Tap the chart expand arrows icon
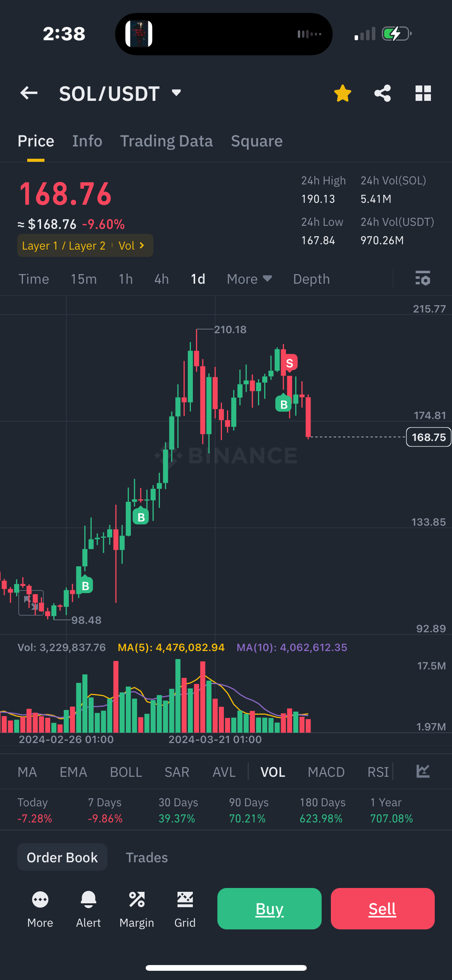 (x=31, y=603)
